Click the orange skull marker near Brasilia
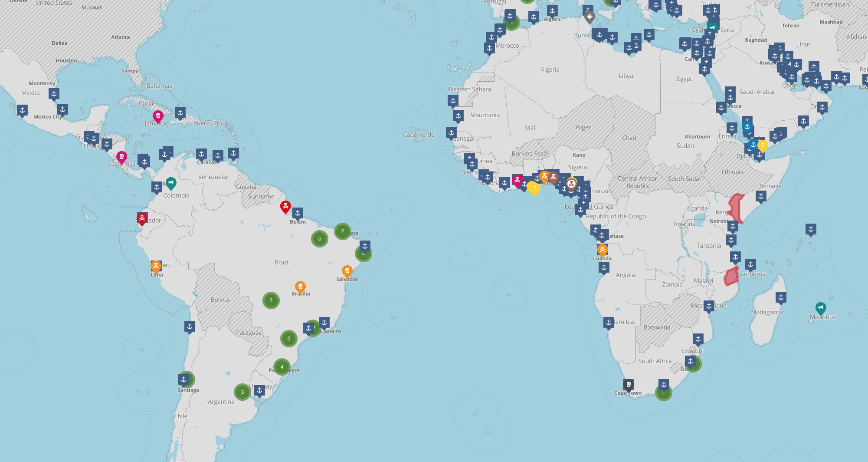Screen dimensions: 868x462 click(301, 286)
